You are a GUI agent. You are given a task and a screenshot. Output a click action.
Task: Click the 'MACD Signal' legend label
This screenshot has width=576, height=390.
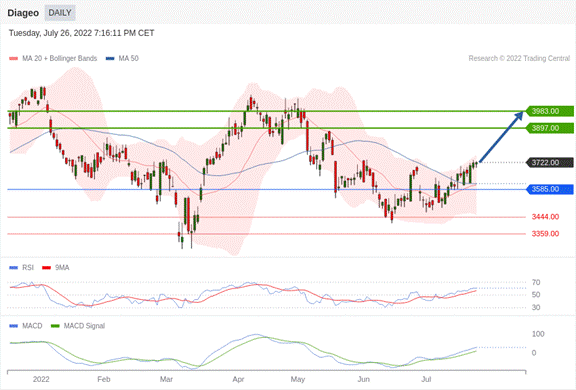84,326
